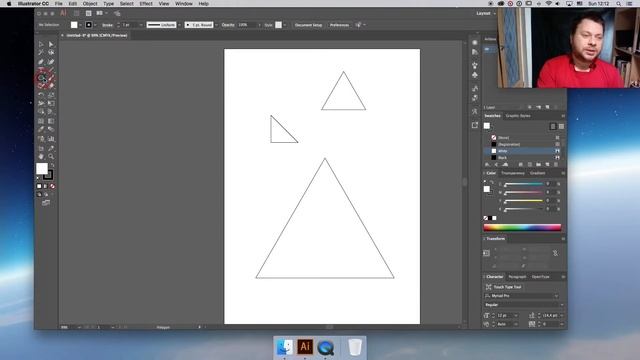
Task: Open Transparency via Opacity label
Action: (228, 25)
